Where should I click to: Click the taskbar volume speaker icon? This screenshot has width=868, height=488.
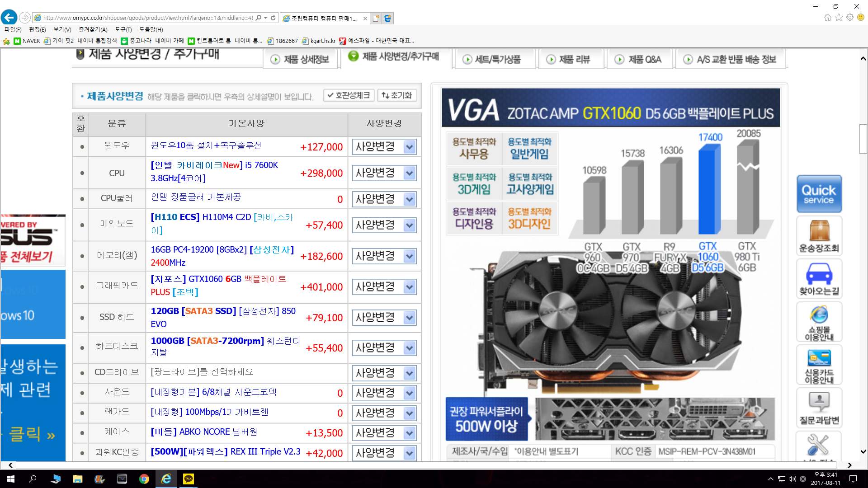click(792, 479)
